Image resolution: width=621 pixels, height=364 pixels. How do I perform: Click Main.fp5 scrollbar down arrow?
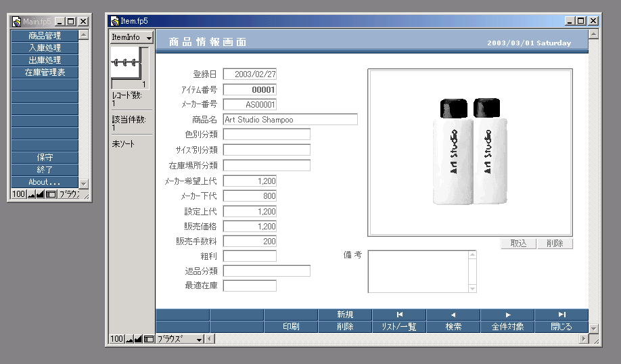[83, 184]
